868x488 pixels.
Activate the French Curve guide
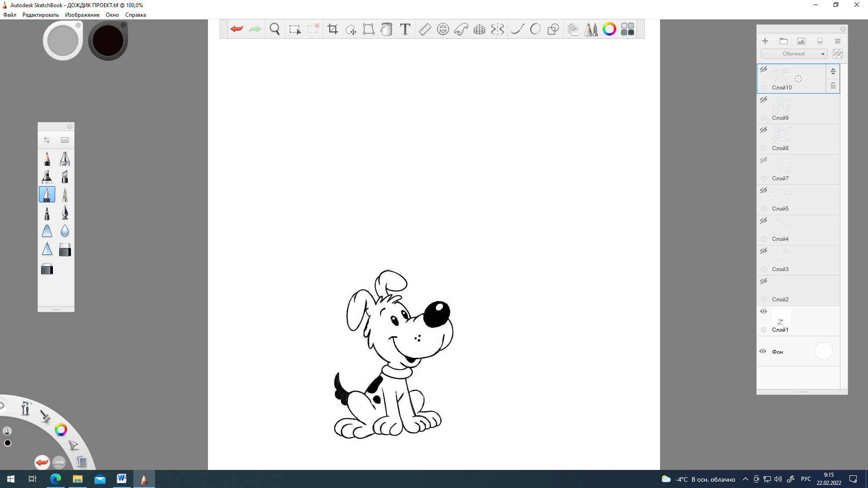[461, 29]
